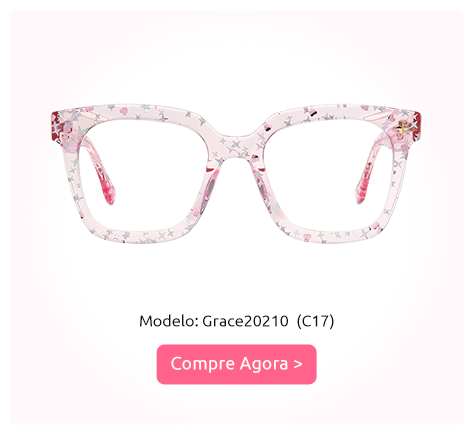Viewport: 474px width, 435px height.
Task: Select the Modelo: Grace20210 text label
Action: click(214, 321)
